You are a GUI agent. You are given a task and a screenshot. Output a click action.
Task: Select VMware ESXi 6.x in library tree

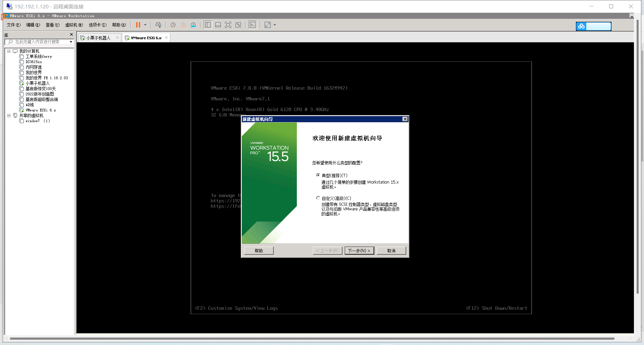click(x=41, y=110)
